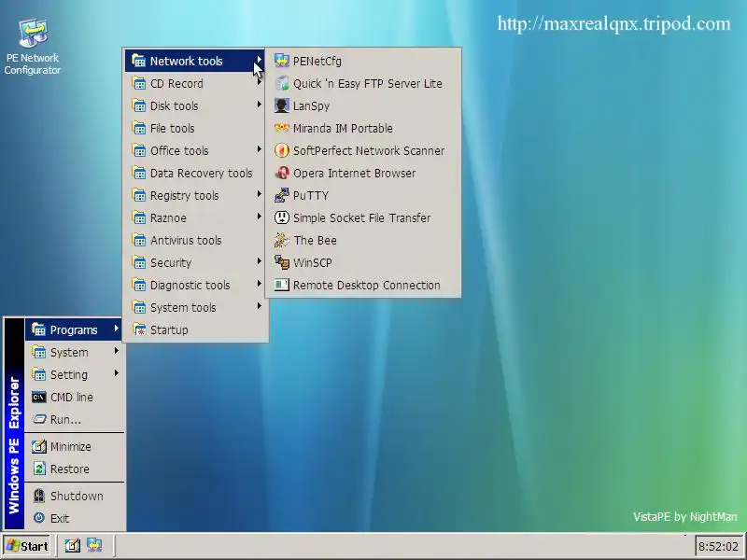The width and height of the screenshot is (747, 560).
Task: Open Simple Socket File Transfer icon
Action: pyautogui.click(x=282, y=217)
